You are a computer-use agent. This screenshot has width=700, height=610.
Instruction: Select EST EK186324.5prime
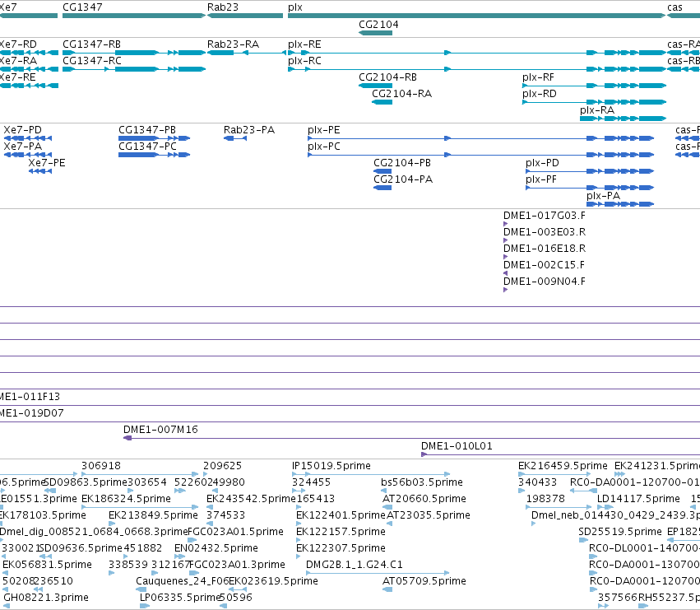pos(127,499)
